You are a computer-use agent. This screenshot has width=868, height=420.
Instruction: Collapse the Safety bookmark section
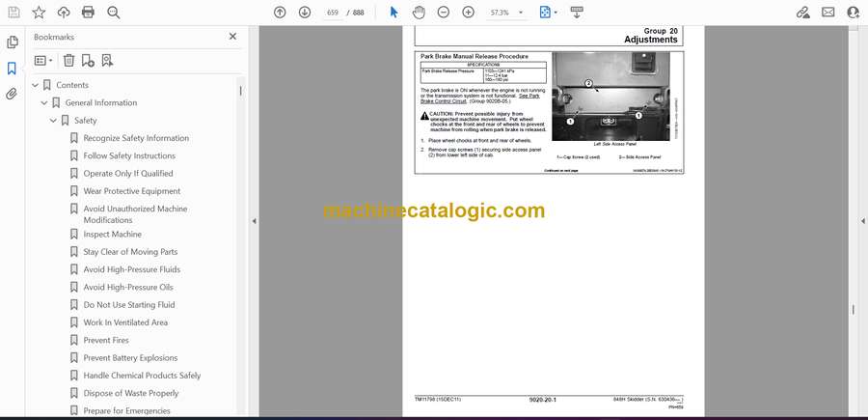point(53,121)
